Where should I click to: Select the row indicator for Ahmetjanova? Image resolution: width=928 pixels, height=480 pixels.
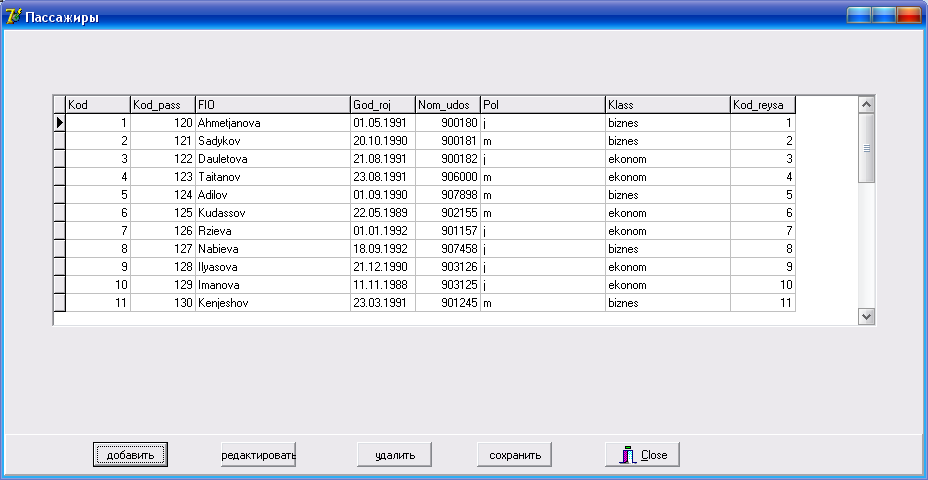59,123
